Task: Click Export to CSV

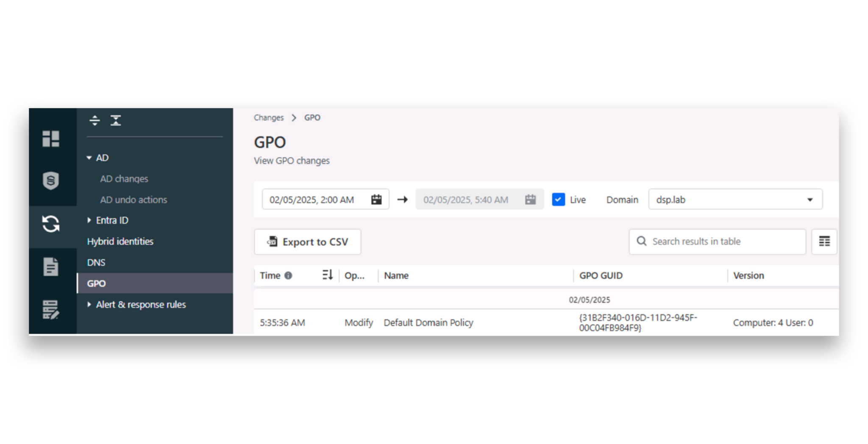Action: click(307, 241)
